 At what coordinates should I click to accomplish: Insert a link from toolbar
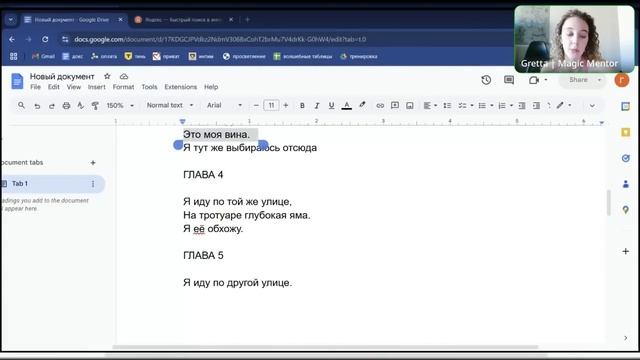point(380,106)
